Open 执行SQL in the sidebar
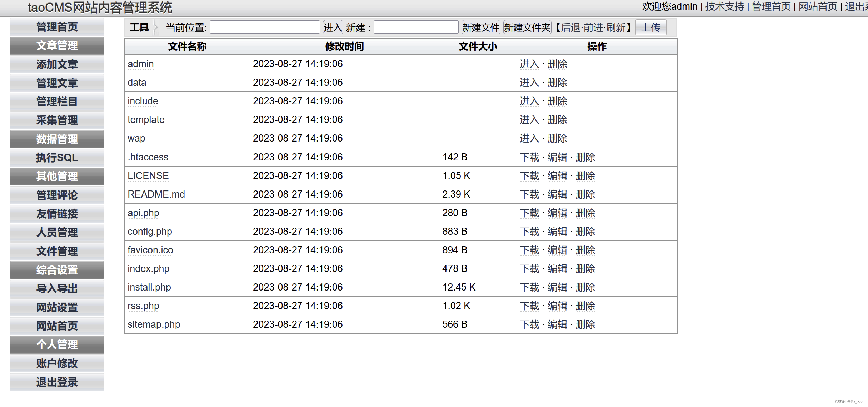This screenshot has height=407, width=868. pos(57,158)
